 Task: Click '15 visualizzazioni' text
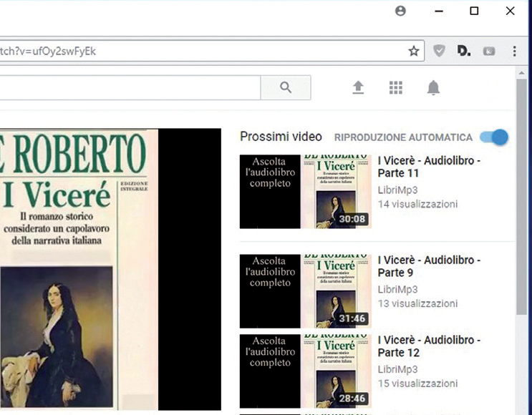(417, 384)
